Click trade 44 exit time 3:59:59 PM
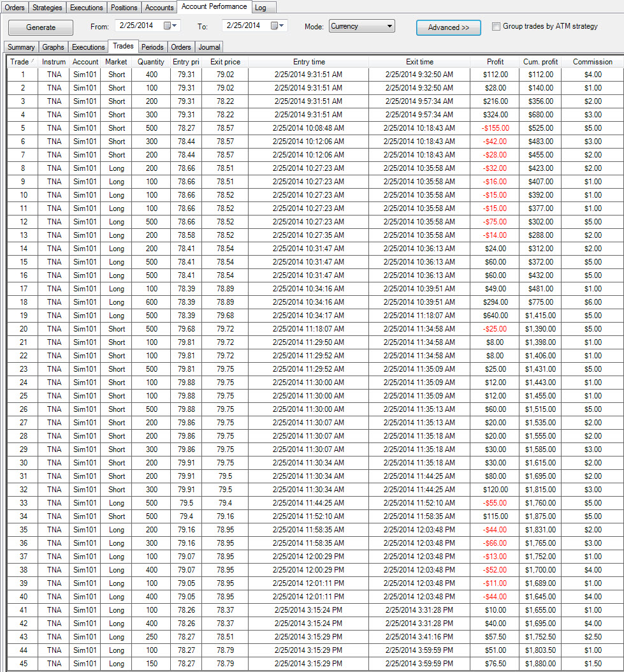The width and height of the screenshot is (624, 672). [419, 650]
